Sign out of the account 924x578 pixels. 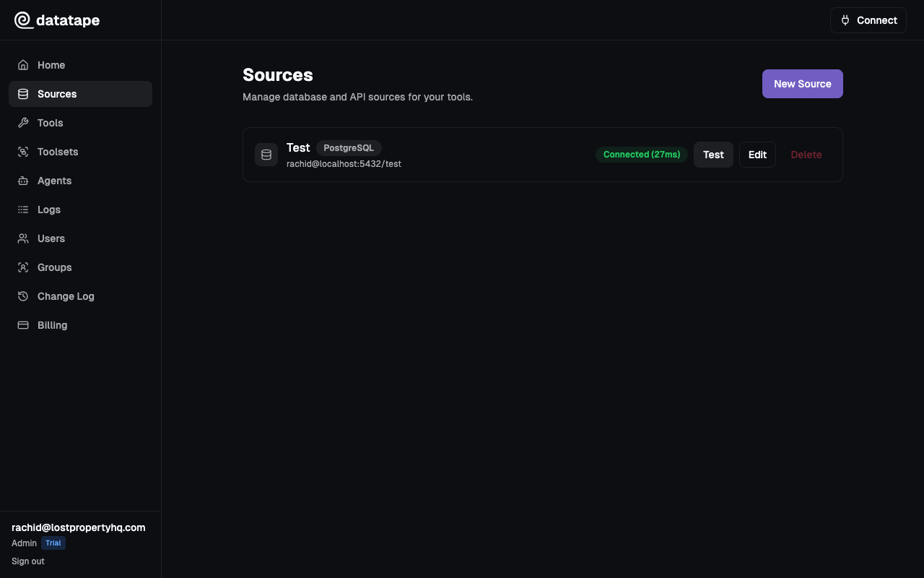pyautogui.click(x=28, y=561)
